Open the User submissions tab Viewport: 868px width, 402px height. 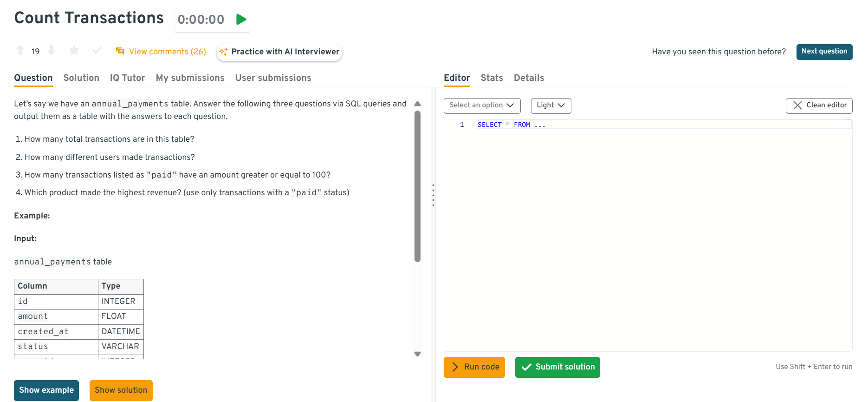click(x=273, y=78)
